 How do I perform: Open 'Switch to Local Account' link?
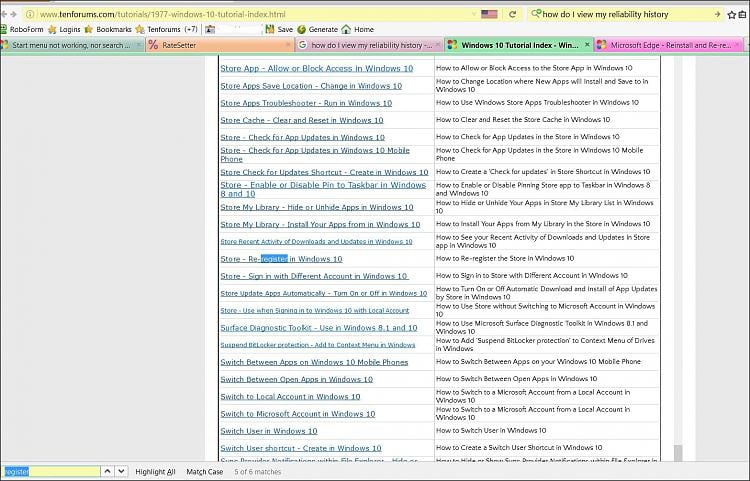pyautogui.click(x=290, y=397)
